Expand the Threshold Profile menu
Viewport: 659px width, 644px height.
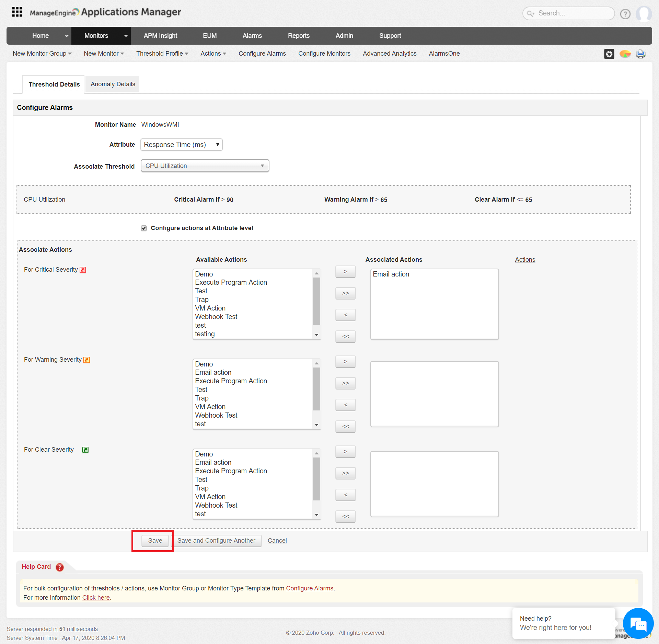click(x=162, y=54)
